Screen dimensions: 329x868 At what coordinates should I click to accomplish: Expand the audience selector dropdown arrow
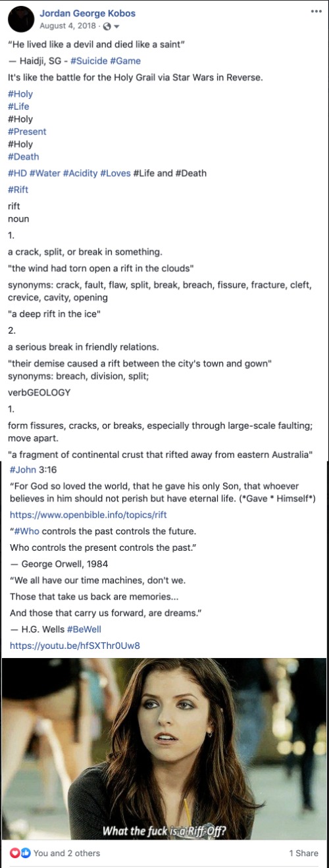(116, 26)
